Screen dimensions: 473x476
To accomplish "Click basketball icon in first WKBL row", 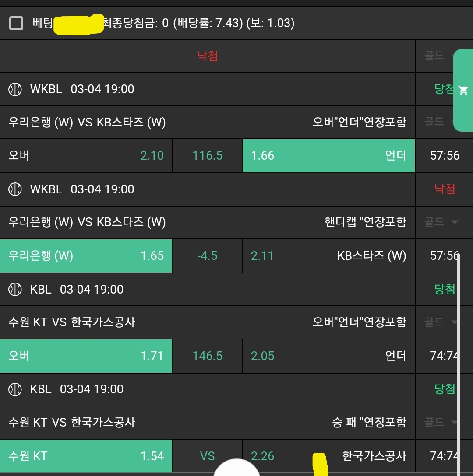I will [15, 89].
